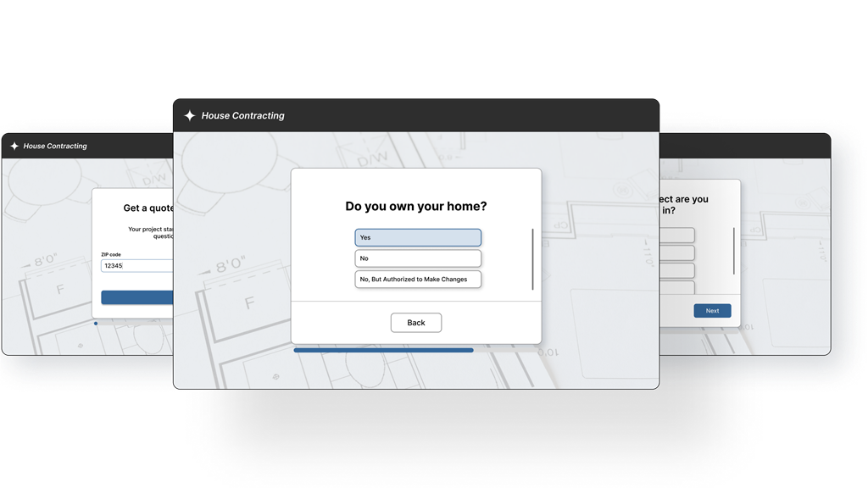Click the scrollbar beside the home ownership options

point(533,258)
